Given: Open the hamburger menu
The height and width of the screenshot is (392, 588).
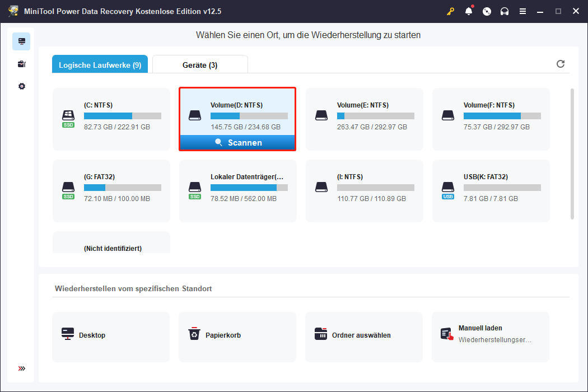Looking at the screenshot, I should pyautogui.click(x=522, y=12).
